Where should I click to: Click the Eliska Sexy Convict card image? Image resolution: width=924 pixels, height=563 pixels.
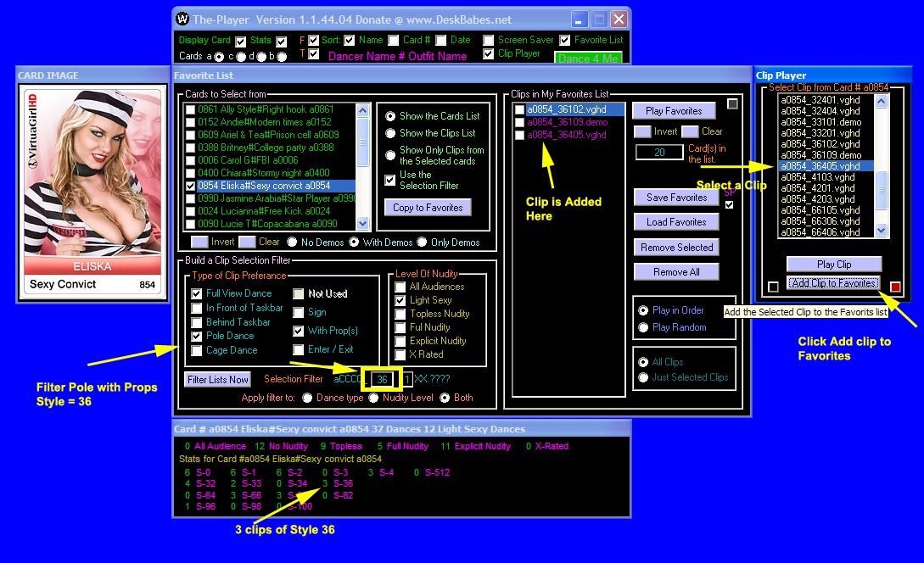(92, 192)
